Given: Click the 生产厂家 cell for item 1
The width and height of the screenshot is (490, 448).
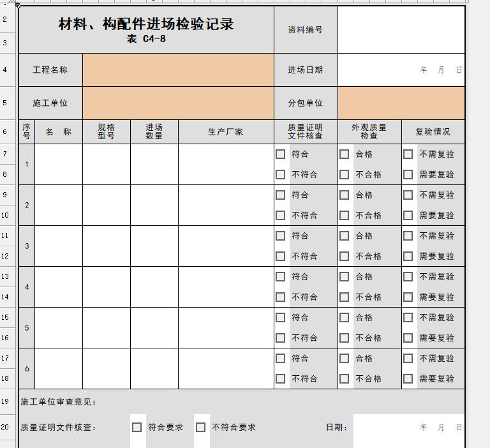Looking at the screenshot, I should point(226,164).
